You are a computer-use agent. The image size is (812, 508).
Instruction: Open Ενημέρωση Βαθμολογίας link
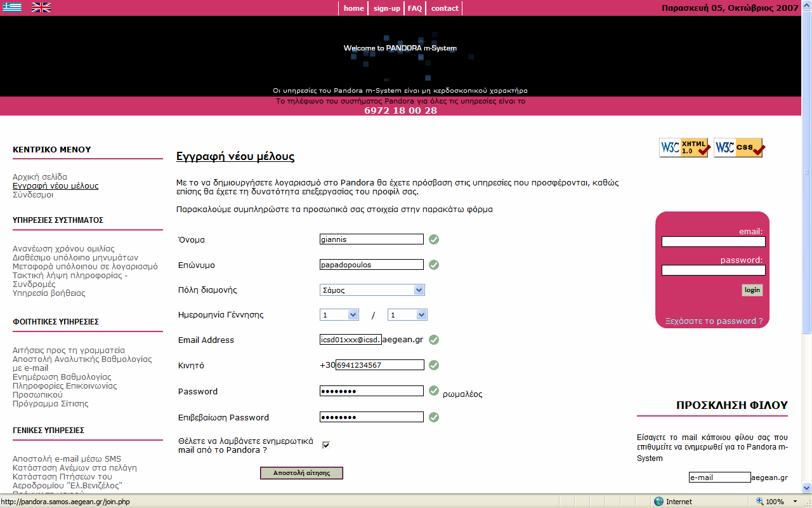coord(62,377)
